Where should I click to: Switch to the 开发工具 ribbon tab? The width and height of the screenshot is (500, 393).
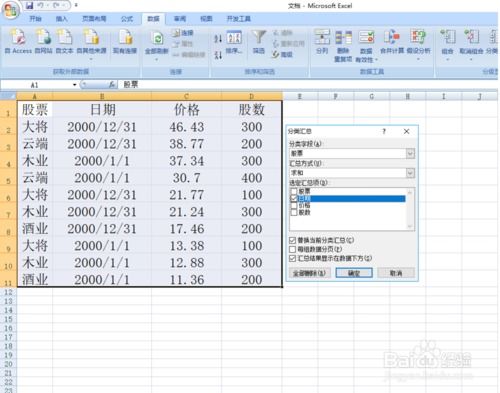coord(239,19)
